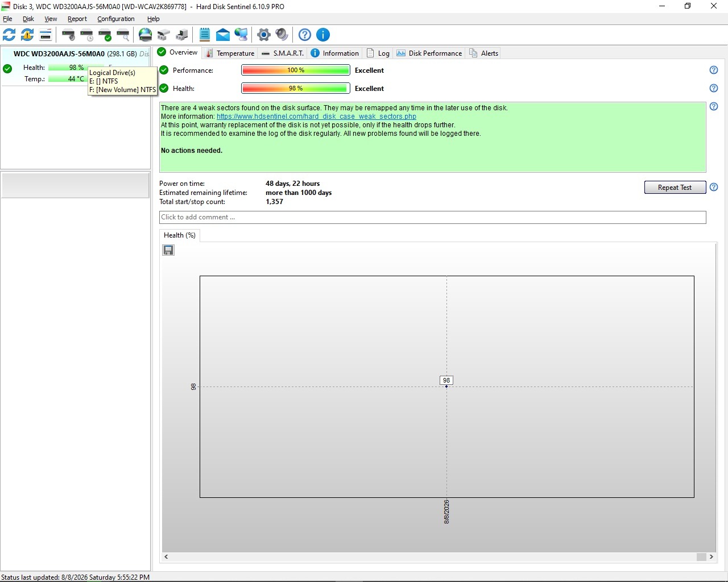Click the "F: [New Volume] NTFS" tooltip line
The height and width of the screenshot is (582, 728).
tap(122, 90)
